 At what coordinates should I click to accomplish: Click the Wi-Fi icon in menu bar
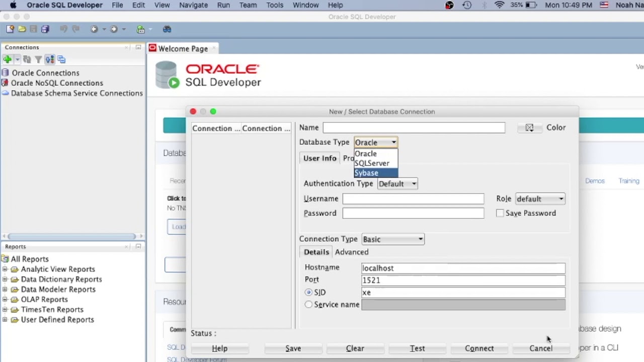pos(499,5)
